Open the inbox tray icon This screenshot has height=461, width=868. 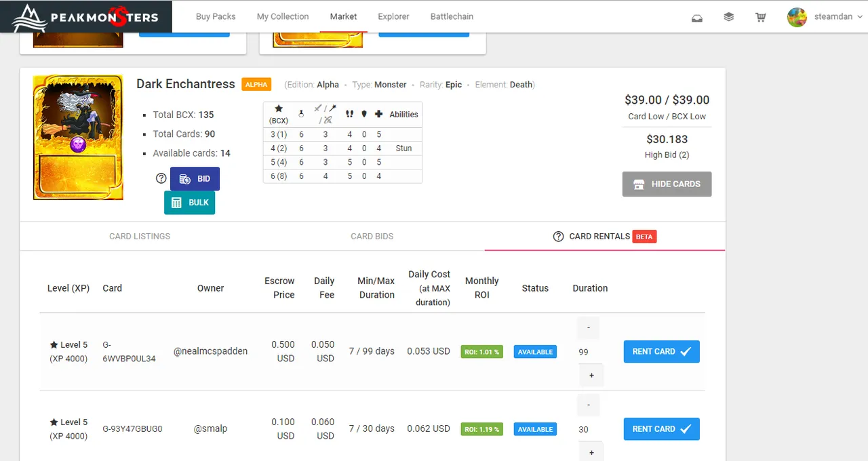click(697, 17)
